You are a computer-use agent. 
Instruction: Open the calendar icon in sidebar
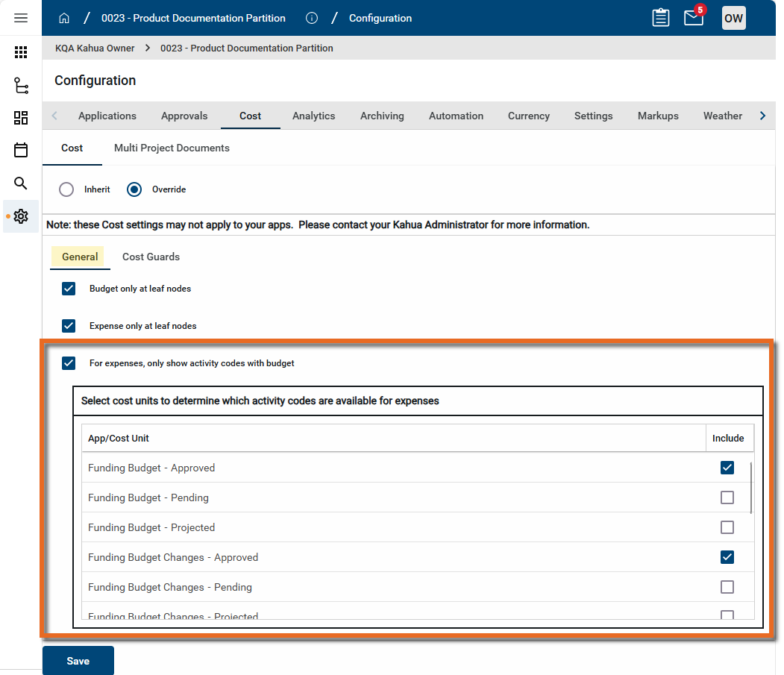21,150
